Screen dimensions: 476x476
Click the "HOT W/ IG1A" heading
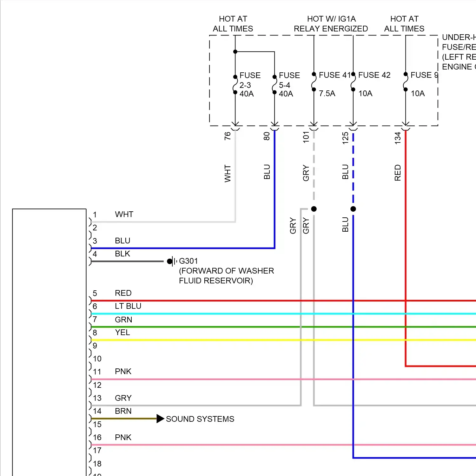(x=331, y=19)
